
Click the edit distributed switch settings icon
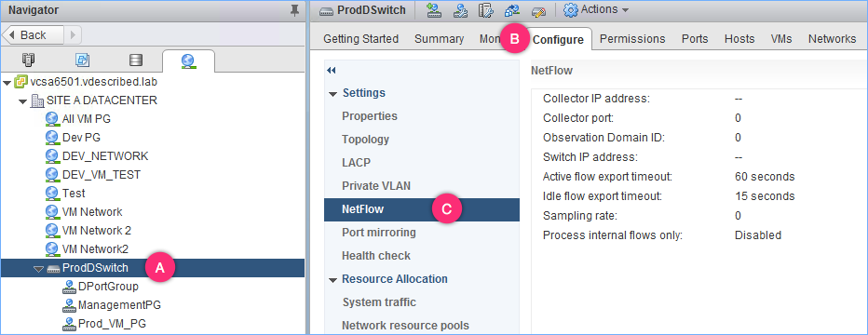pyautogui.click(x=538, y=10)
